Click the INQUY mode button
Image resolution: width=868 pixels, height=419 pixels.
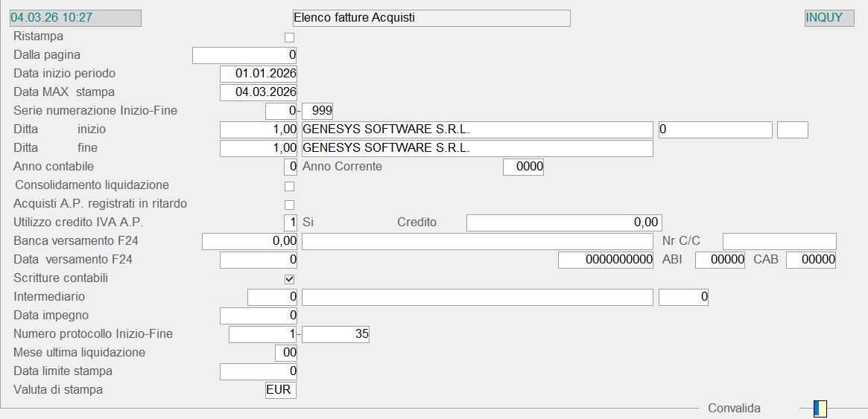click(829, 18)
